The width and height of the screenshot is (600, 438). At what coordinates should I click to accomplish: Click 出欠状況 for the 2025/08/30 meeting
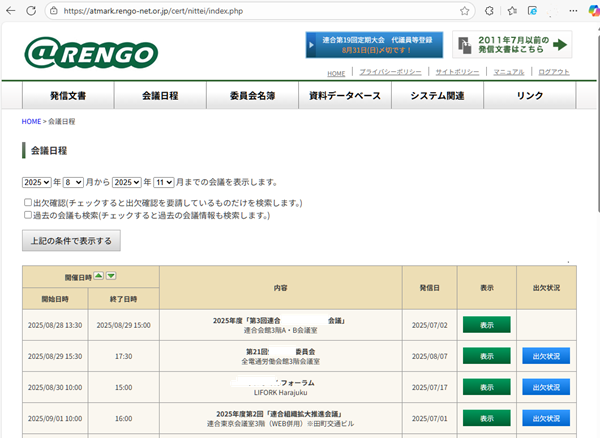coord(546,387)
